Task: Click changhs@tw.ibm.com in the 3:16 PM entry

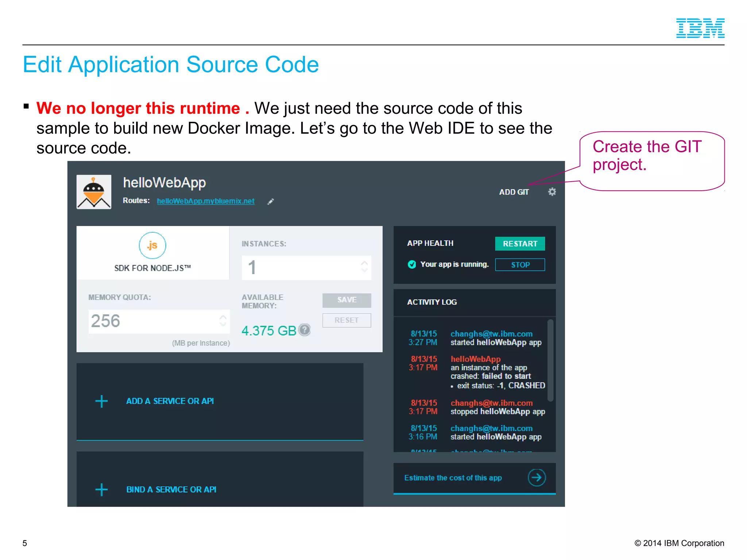Action: 491,428
